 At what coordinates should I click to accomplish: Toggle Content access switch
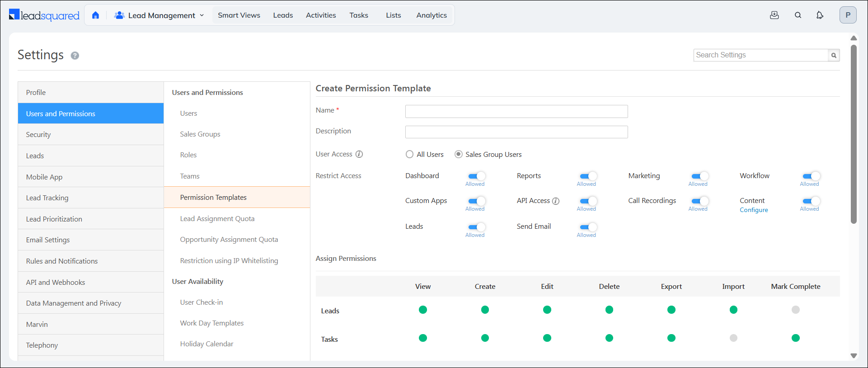(812, 201)
